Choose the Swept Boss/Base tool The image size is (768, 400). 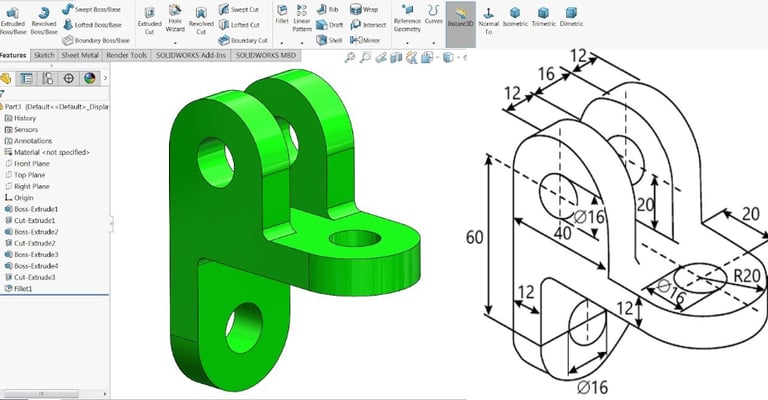click(x=92, y=9)
